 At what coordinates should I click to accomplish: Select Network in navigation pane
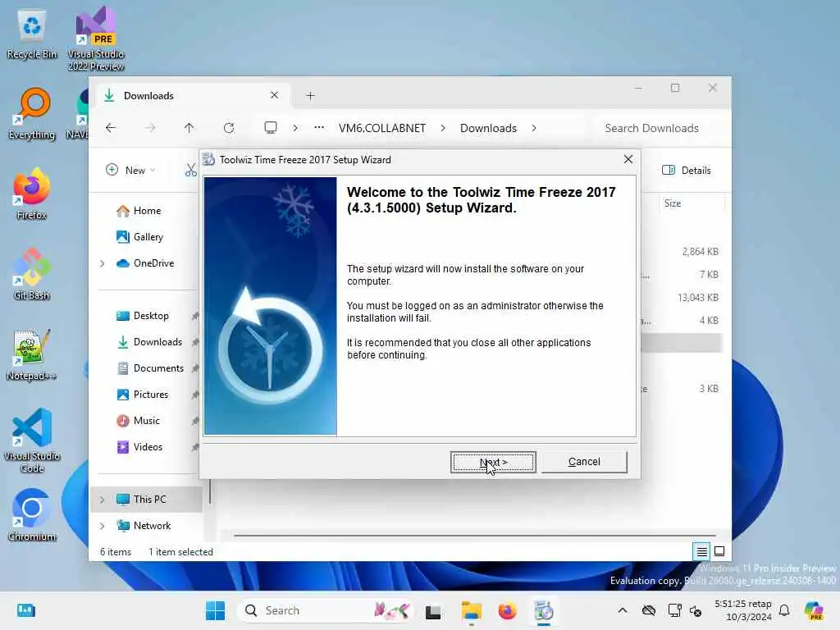click(152, 526)
